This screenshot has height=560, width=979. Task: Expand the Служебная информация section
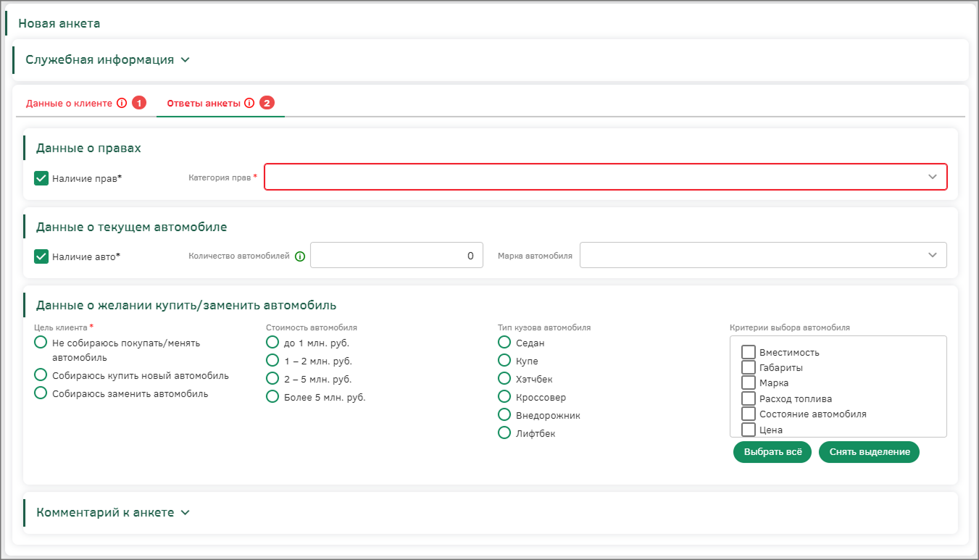pos(107,60)
